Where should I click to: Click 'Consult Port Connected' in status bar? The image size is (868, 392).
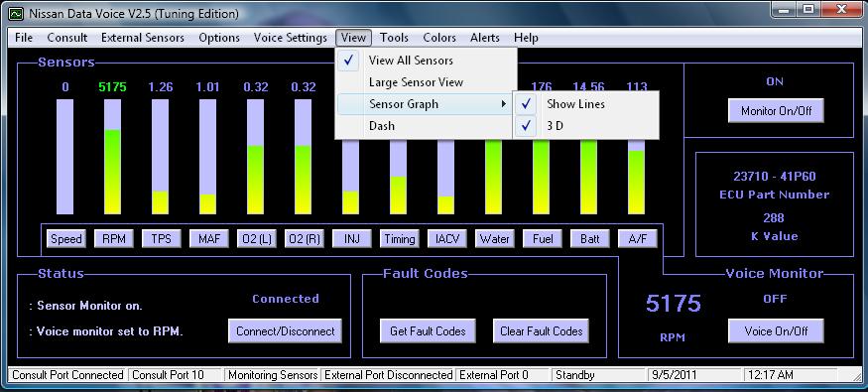(x=67, y=375)
